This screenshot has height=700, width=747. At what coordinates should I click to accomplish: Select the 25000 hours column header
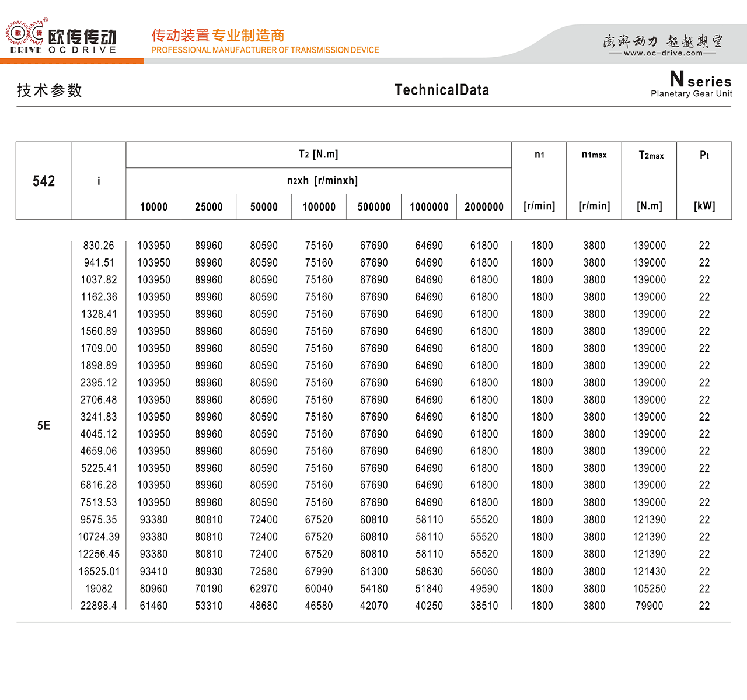(x=209, y=207)
